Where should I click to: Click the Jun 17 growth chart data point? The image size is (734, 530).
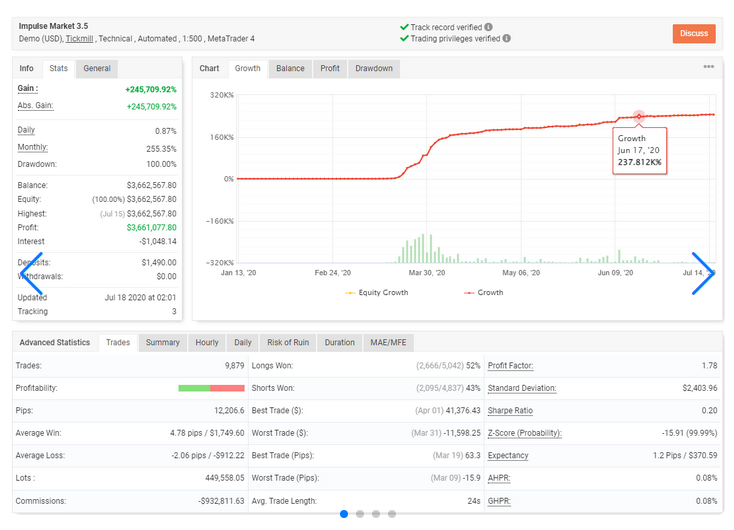click(639, 116)
